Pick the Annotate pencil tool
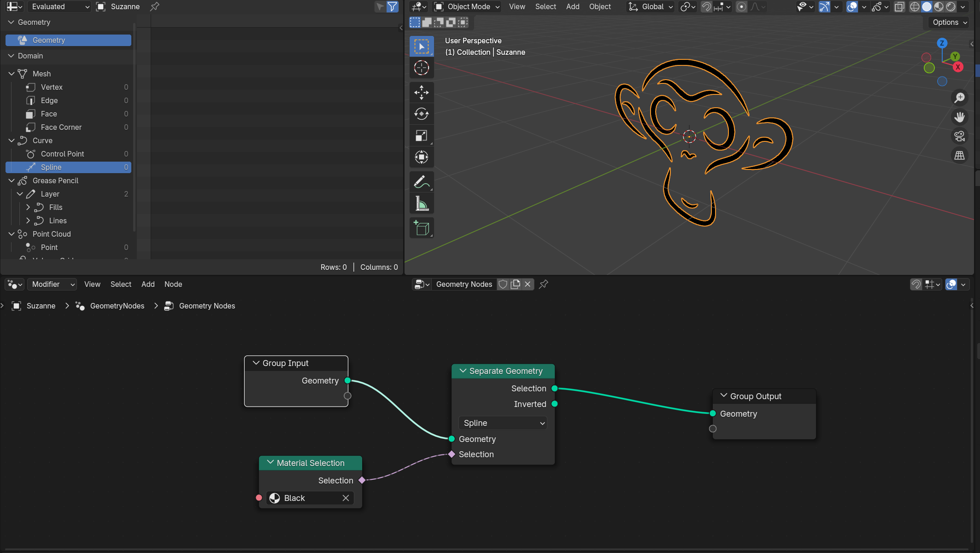Viewport: 980px width, 553px height. point(421,182)
